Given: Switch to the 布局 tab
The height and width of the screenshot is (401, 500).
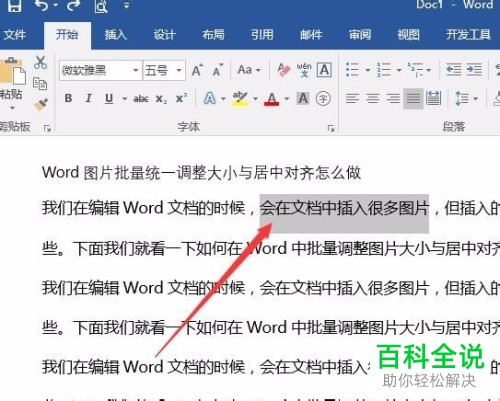Looking at the screenshot, I should pyautogui.click(x=213, y=35).
